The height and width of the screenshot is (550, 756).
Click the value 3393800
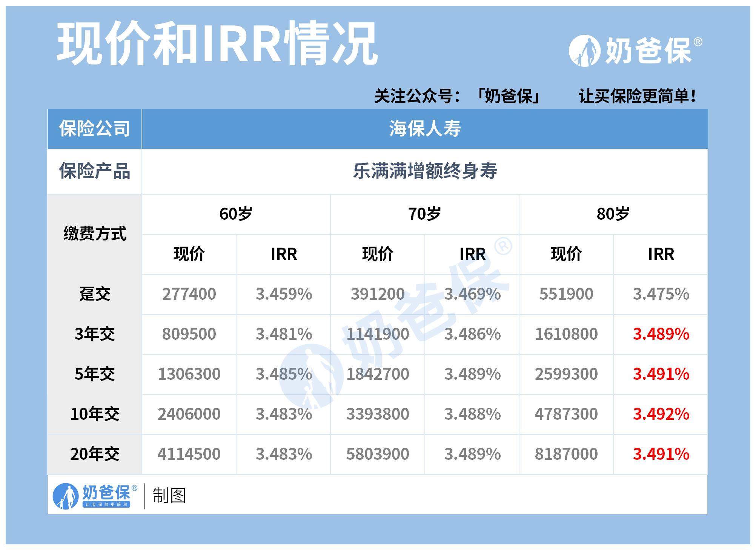(378, 414)
